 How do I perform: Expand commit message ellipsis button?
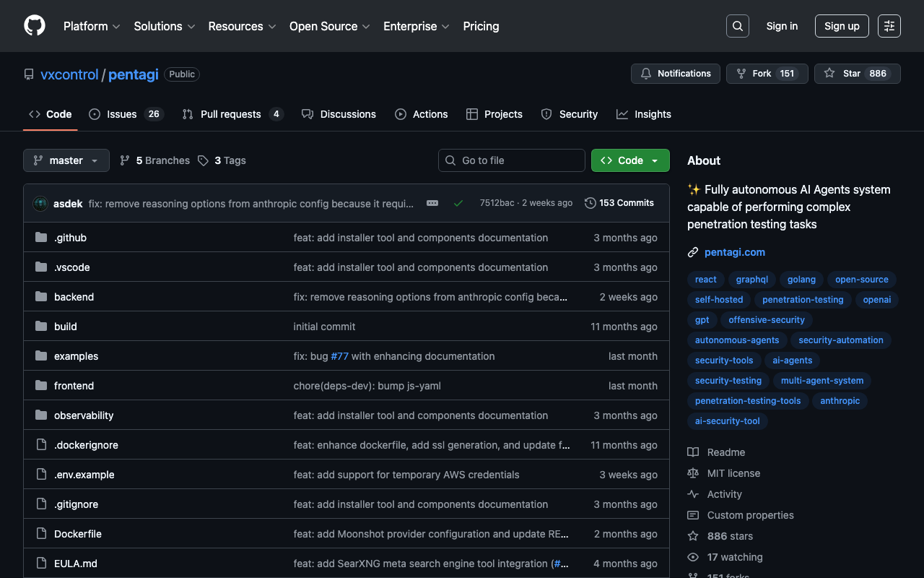(432, 203)
